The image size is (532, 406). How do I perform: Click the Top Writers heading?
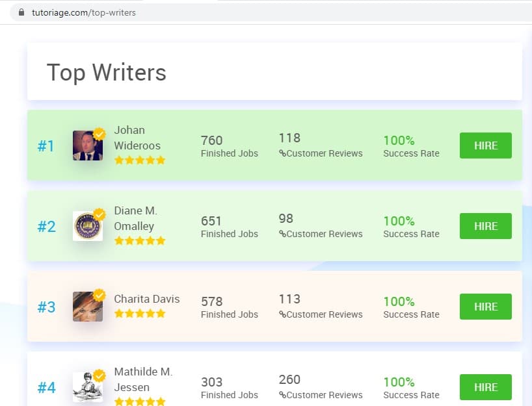(x=106, y=72)
